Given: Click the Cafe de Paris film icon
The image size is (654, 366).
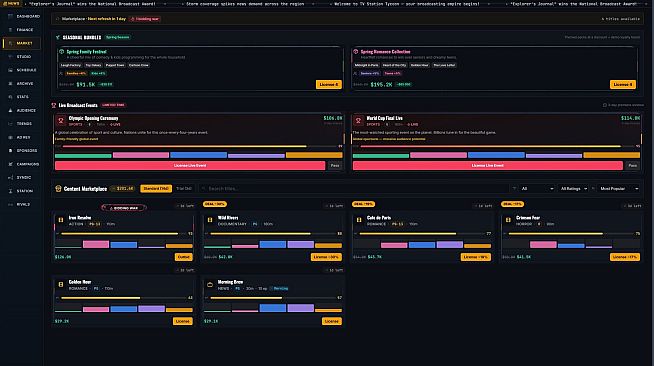Looking at the screenshot, I should click(359, 220).
